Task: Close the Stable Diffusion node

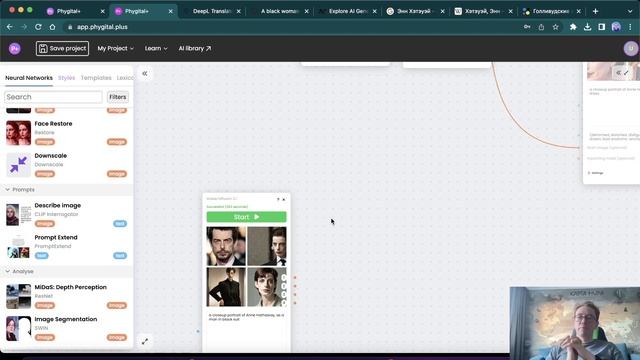Action: pyautogui.click(x=284, y=199)
